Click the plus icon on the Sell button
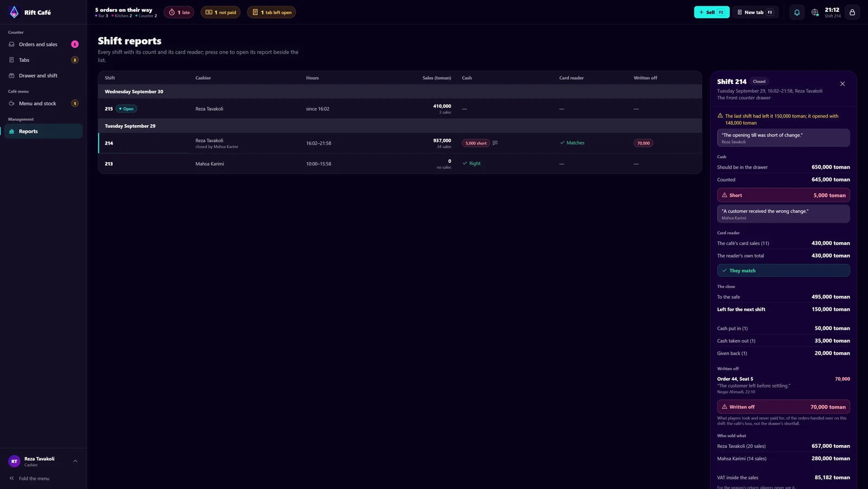The width and height of the screenshot is (868, 489). tap(701, 12)
